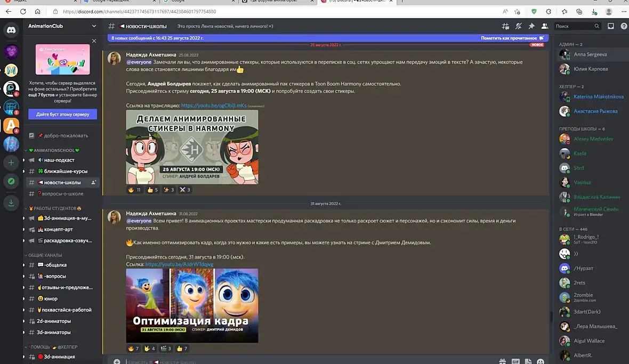Toggle crossed swords reaction with 3
Screen dimensions: 629x364
click(x=185, y=190)
